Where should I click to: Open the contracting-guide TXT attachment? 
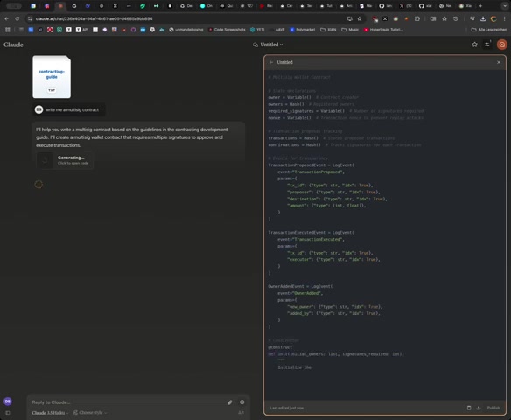point(52,77)
